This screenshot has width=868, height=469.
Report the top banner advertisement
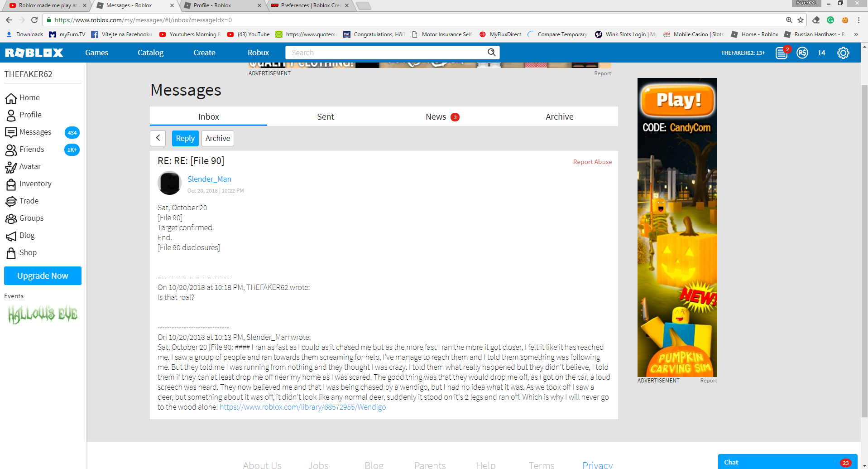tap(603, 73)
